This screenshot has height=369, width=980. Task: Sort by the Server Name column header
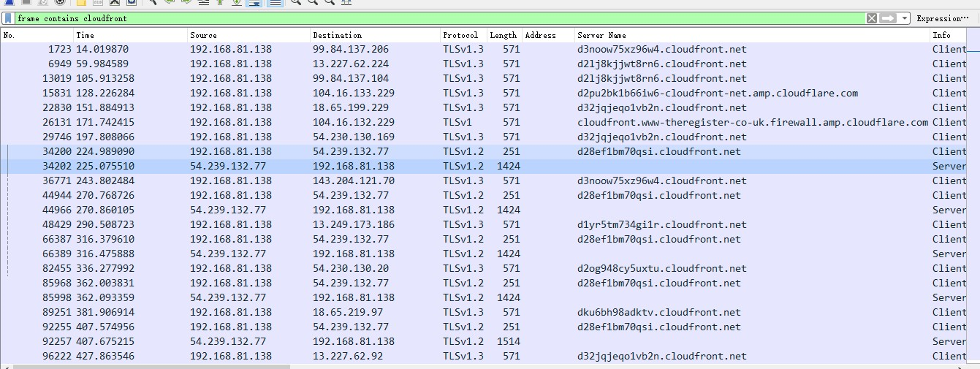752,35
